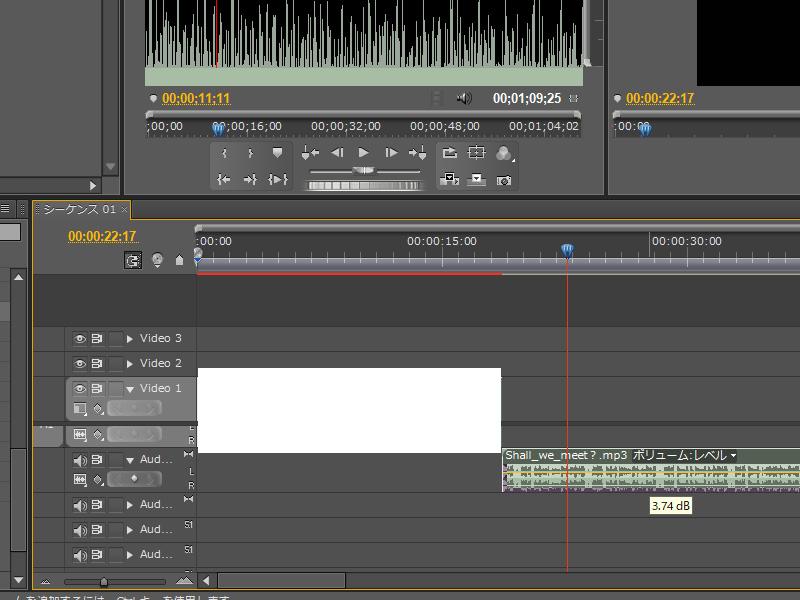The width and height of the screenshot is (800, 600).
Task: Click the shuttle slider in Source monitor
Action: [364, 170]
